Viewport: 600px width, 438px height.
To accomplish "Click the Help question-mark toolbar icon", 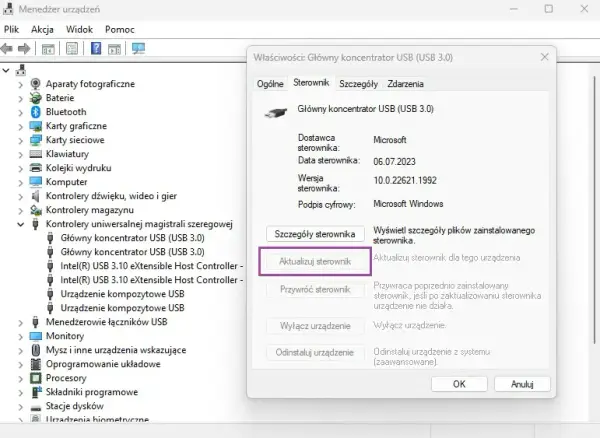I will tap(96, 49).
